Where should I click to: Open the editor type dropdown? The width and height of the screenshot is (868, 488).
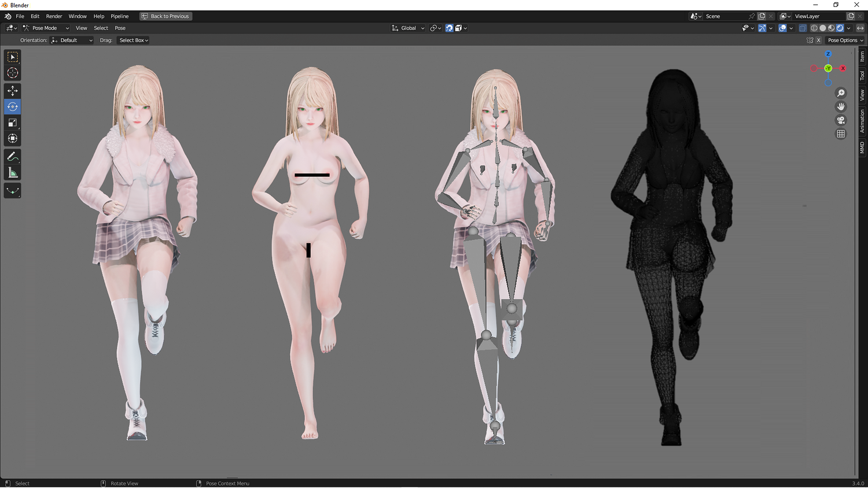tap(11, 28)
